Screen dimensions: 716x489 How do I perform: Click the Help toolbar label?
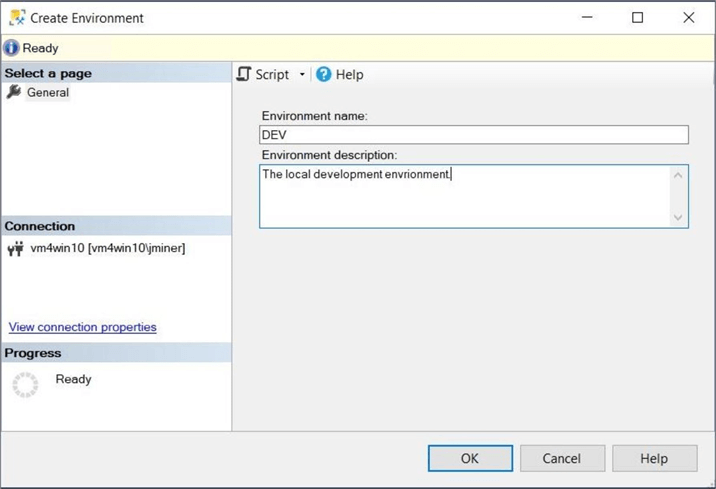pos(350,74)
